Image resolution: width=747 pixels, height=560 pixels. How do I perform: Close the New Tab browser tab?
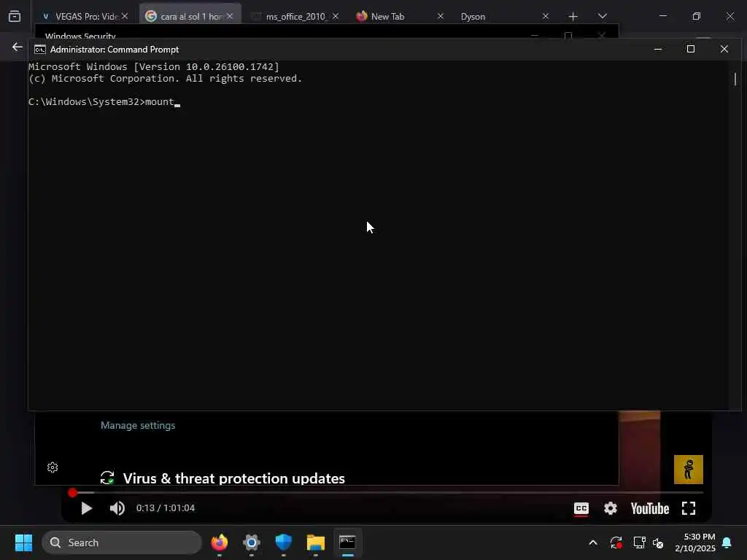441,16
